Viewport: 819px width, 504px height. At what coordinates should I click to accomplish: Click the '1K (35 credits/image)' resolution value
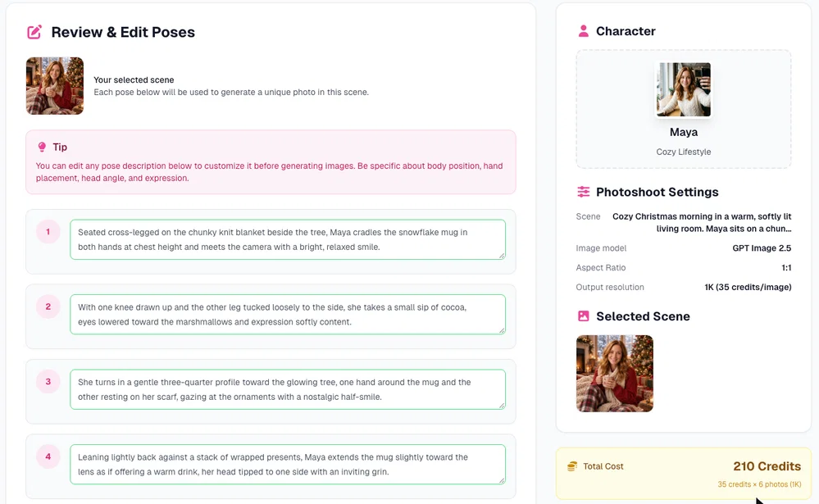pos(748,288)
